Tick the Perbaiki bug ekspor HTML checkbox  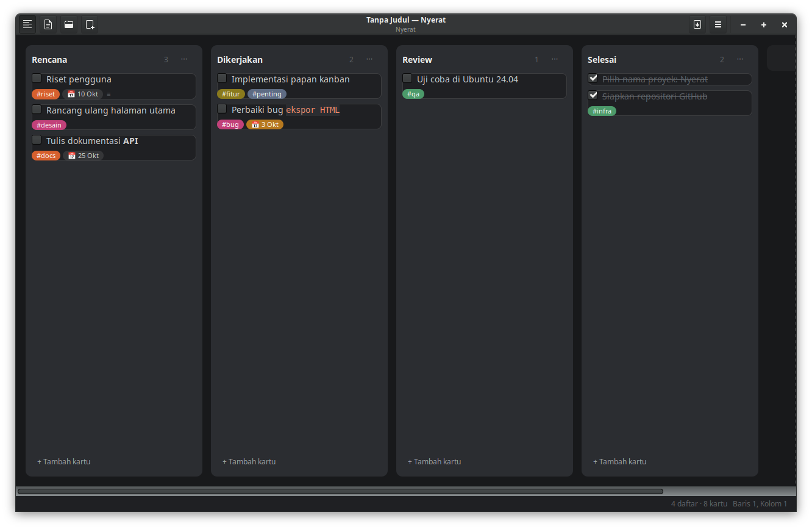(x=222, y=109)
